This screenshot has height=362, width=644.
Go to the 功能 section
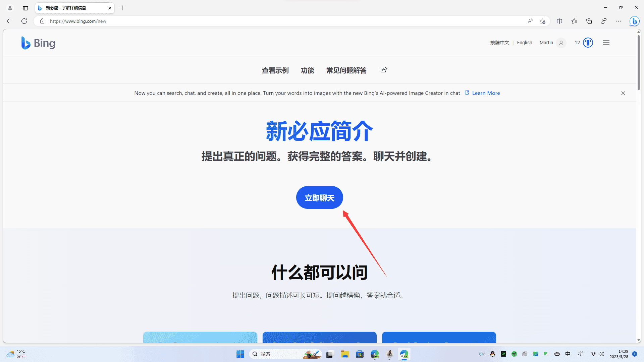tap(307, 70)
